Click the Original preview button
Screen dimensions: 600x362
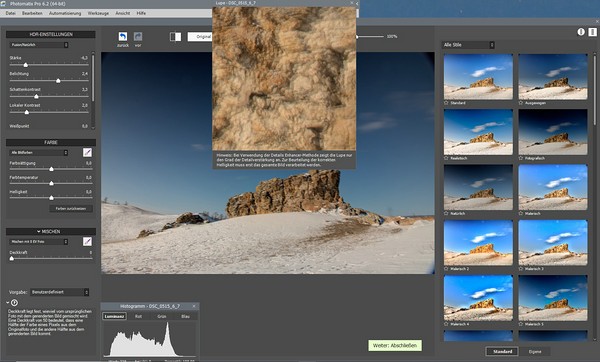click(x=200, y=37)
